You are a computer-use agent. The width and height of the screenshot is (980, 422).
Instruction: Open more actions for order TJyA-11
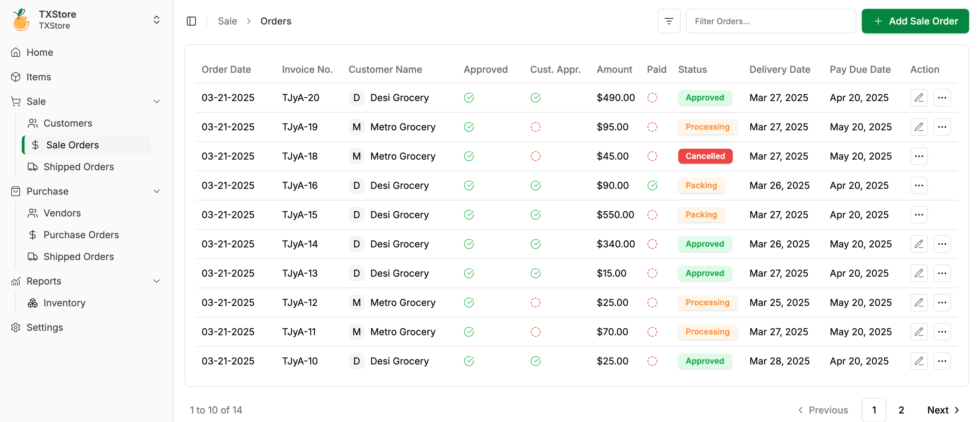coord(942,332)
